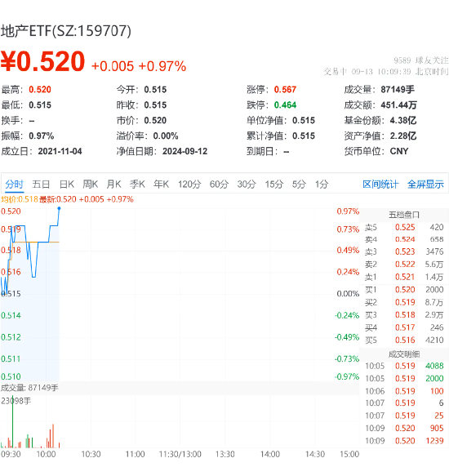Click 均价:0.518 label above chart

[20, 199]
